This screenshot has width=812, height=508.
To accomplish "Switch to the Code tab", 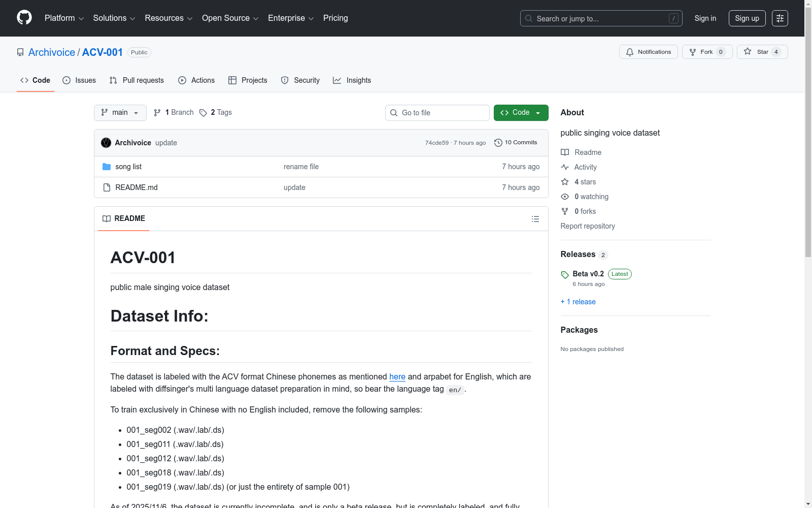I will (36, 80).
